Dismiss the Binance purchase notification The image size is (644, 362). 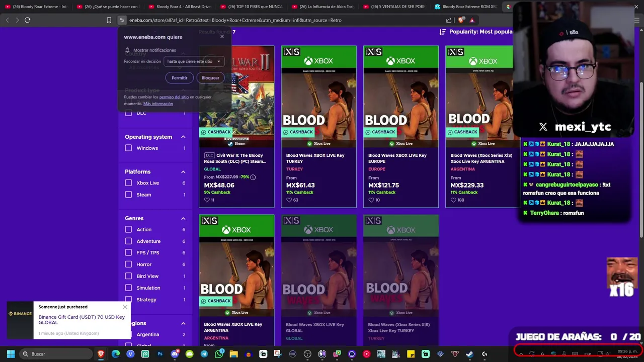[x=125, y=307]
